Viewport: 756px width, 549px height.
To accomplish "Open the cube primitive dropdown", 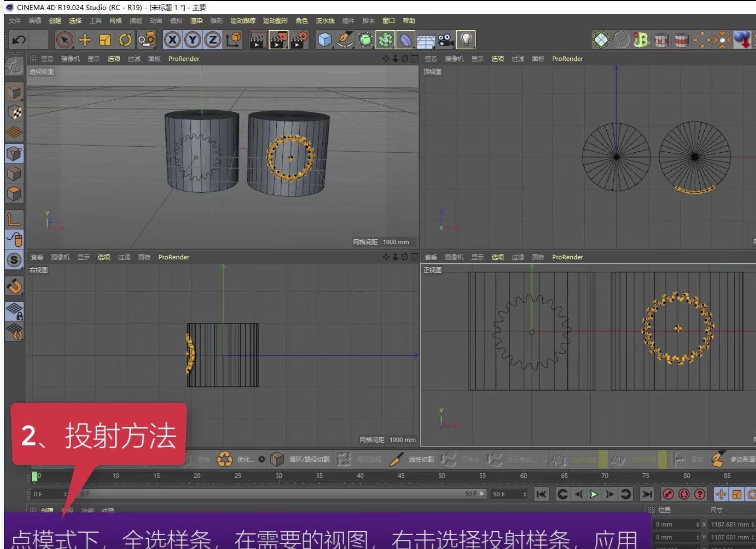I will pyautogui.click(x=325, y=40).
